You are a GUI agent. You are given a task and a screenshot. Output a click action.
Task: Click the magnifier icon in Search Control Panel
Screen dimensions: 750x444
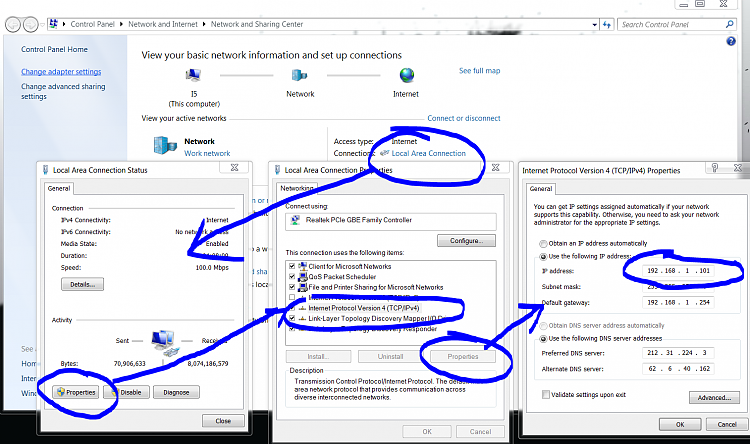tap(729, 24)
